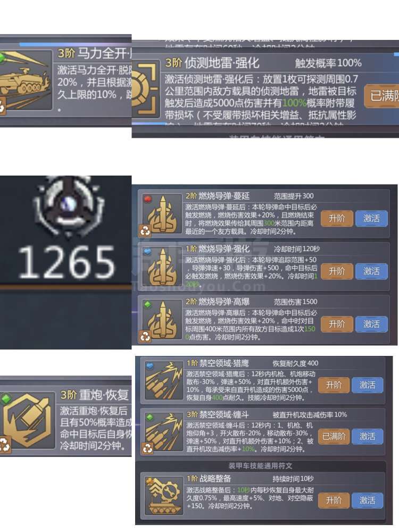Click 升阶 for 禁空领域·猎鹰
The width and height of the screenshot is (399, 532).
click(x=334, y=385)
